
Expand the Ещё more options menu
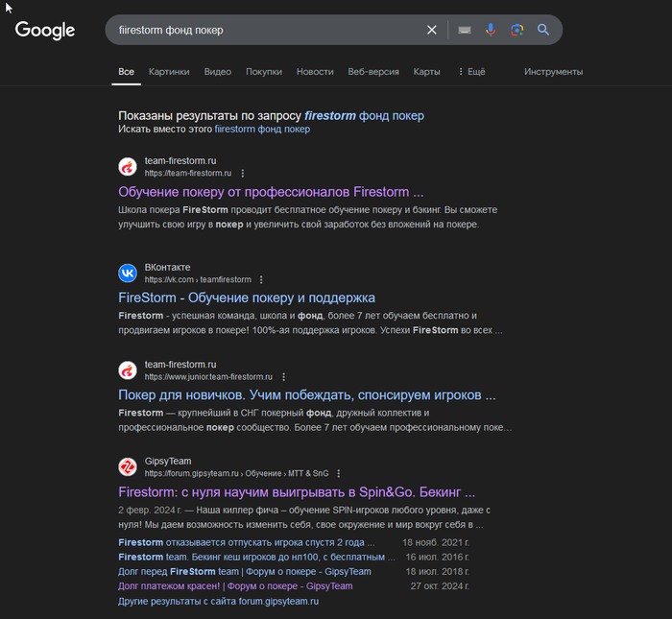pos(471,72)
